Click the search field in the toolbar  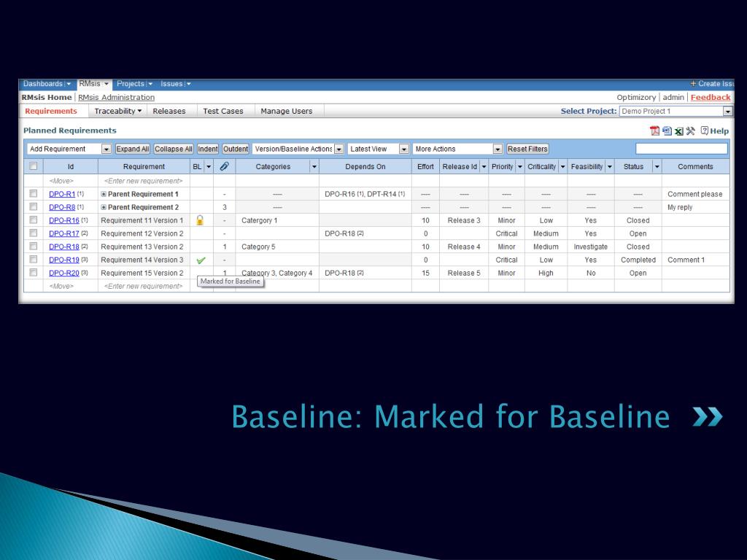point(681,149)
